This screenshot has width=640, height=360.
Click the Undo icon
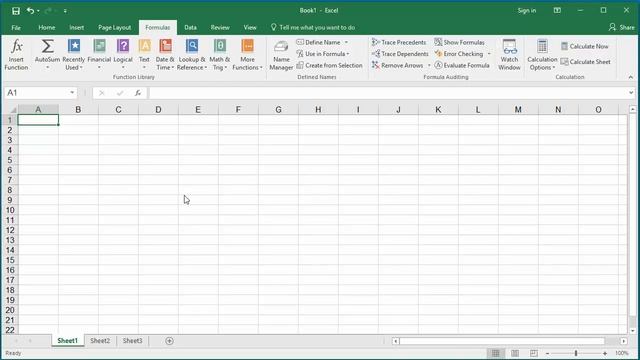coord(30,11)
